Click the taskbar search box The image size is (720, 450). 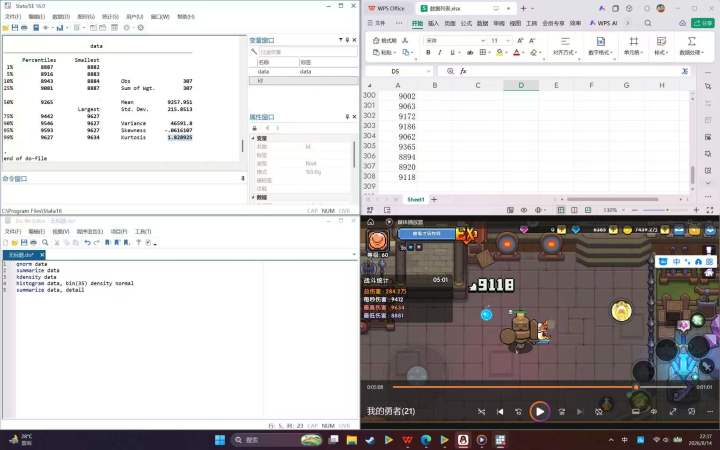pyautogui.click(x=277, y=440)
